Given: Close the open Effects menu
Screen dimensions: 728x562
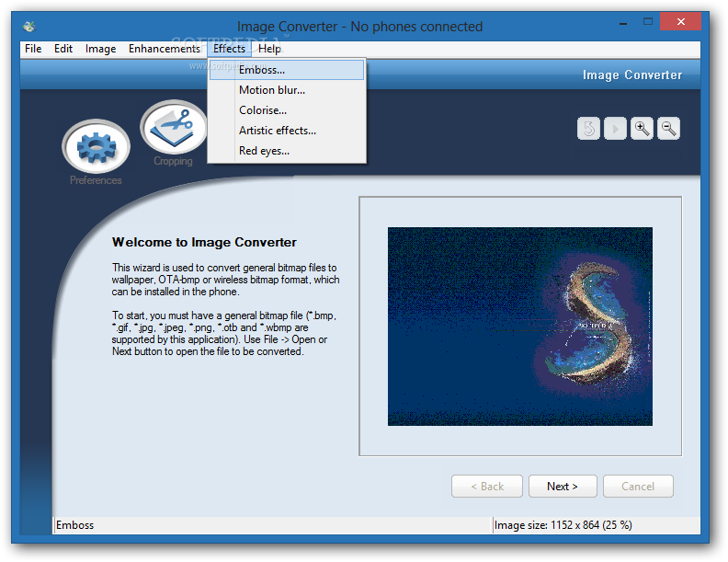Looking at the screenshot, I should (230, 49).
